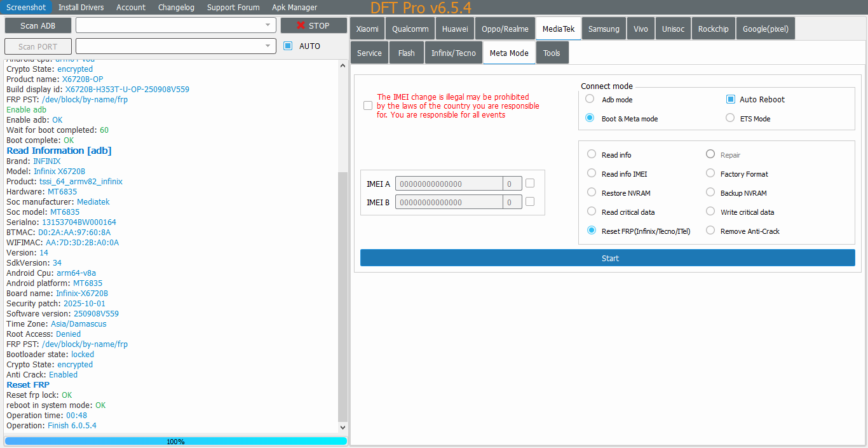Switch to the Qualcomm tab
This screenshot has height=448, width=868.
click(410, 29)
